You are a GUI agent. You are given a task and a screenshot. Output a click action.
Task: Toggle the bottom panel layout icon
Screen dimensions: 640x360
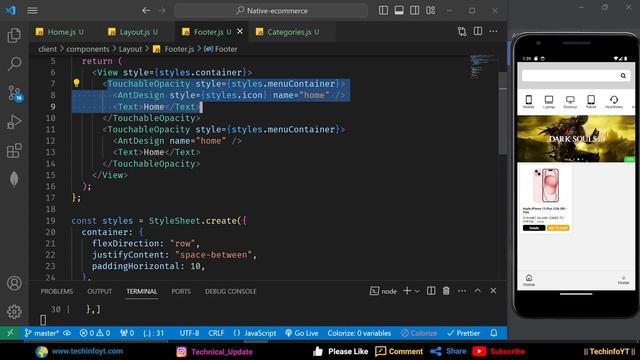(399, 10)
